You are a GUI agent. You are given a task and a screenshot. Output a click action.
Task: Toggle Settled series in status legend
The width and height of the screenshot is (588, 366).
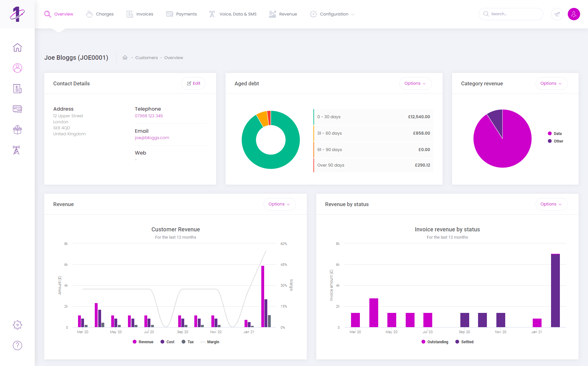(x=464, y=342)
